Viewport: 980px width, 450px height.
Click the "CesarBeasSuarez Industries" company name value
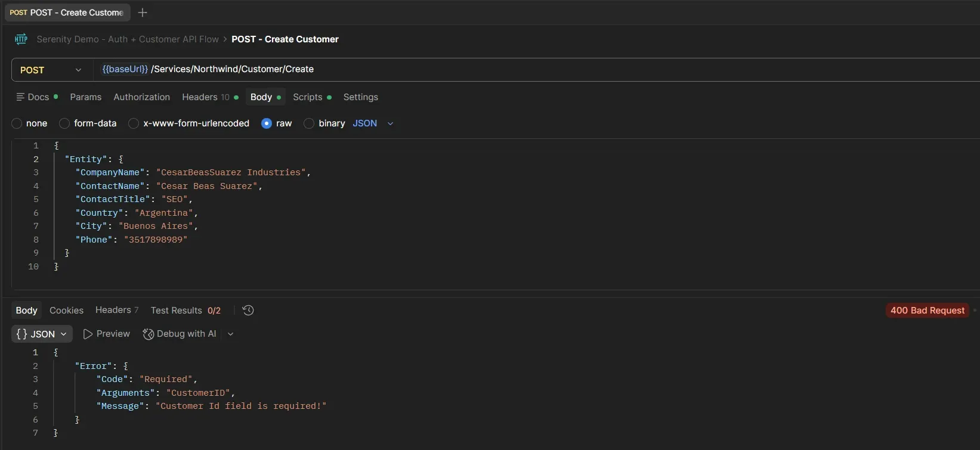[x=231, y=172]
